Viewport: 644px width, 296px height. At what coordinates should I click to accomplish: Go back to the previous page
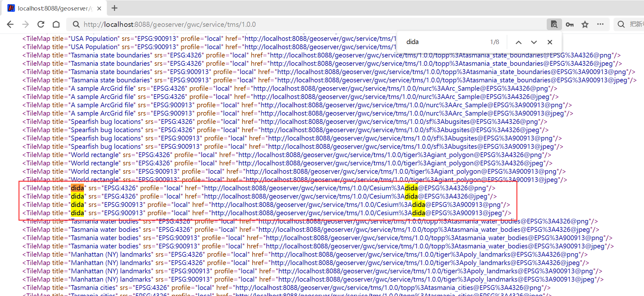pyautogui.click(x=10, y=24)
